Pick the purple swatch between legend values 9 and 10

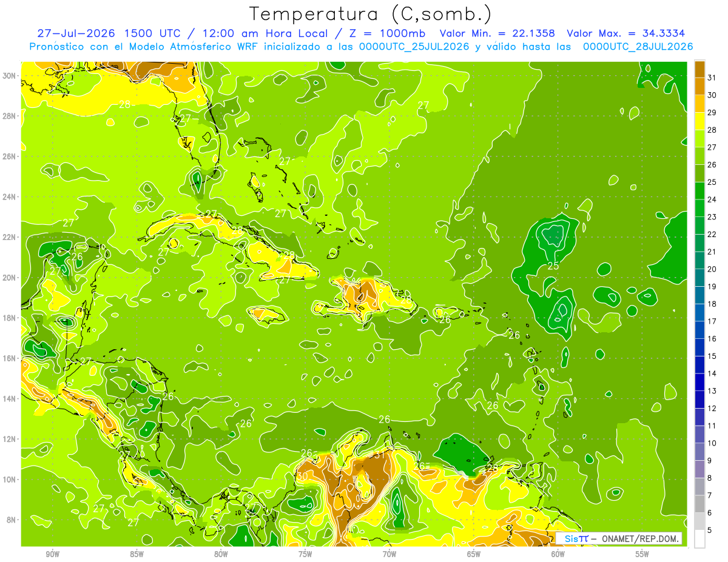coord(699,452)
